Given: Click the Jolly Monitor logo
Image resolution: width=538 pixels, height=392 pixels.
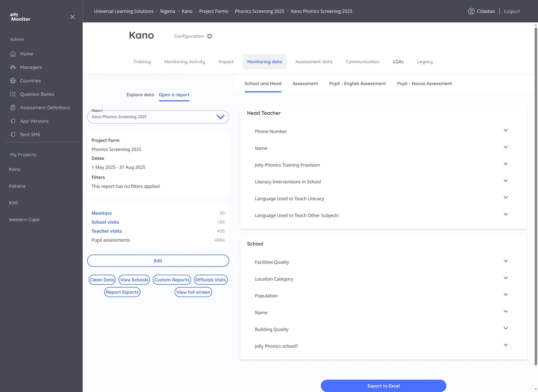Looking at the screenshot, I should [x=20, y=17].
